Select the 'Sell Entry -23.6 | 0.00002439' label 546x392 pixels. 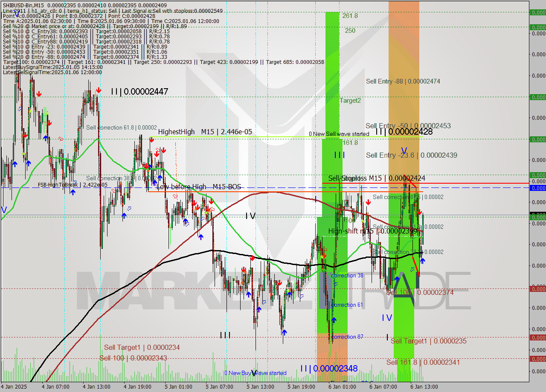point(412,156)
